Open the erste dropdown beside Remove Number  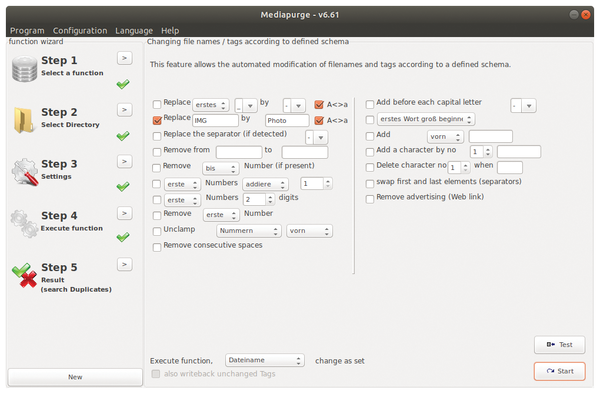[221, 215]
